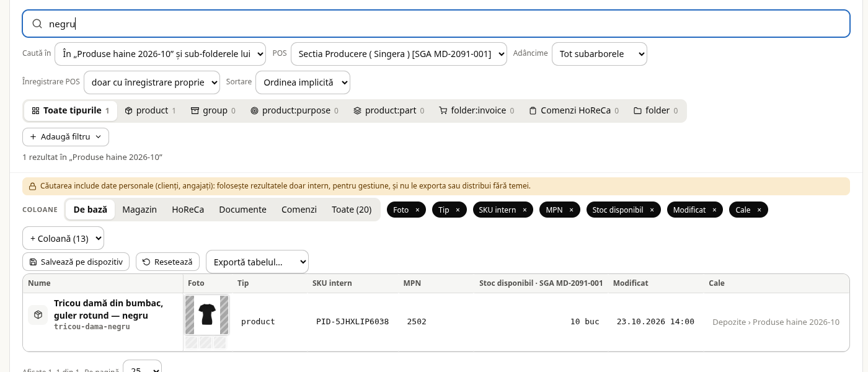Click 'Salvează pe dispozitiv' button
This screenshot has width=868, height=372.
point(76,262)
